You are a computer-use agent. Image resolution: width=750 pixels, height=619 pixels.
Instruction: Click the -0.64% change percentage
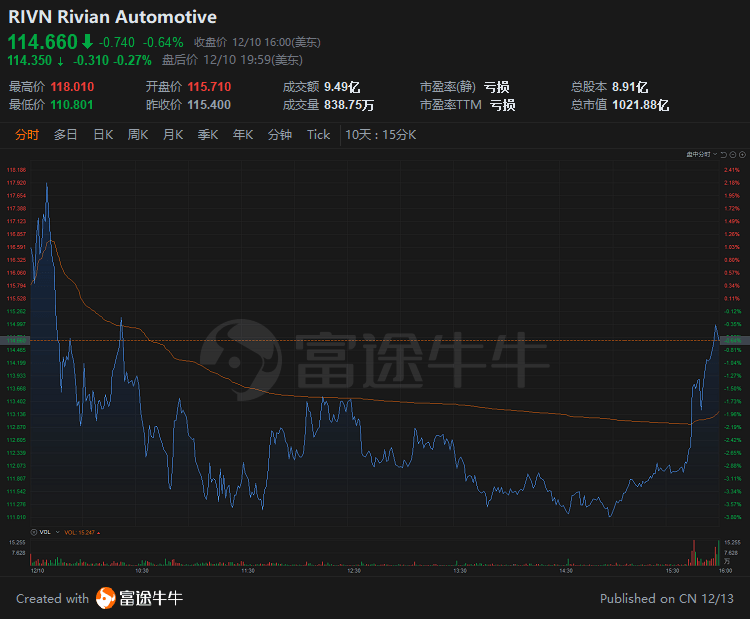(163, 43)
